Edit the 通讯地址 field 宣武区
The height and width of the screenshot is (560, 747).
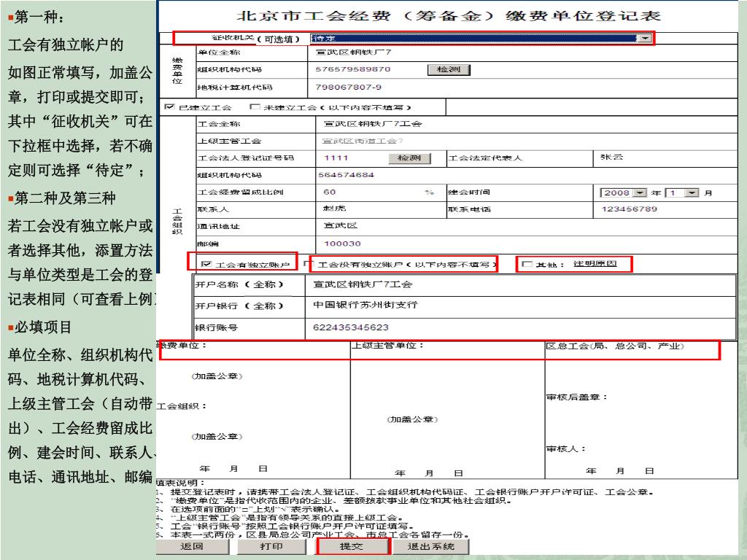point(527,226)
